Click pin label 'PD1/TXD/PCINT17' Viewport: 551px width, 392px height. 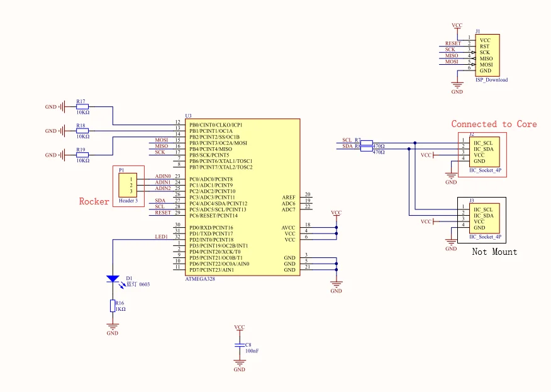click(211, 234)
